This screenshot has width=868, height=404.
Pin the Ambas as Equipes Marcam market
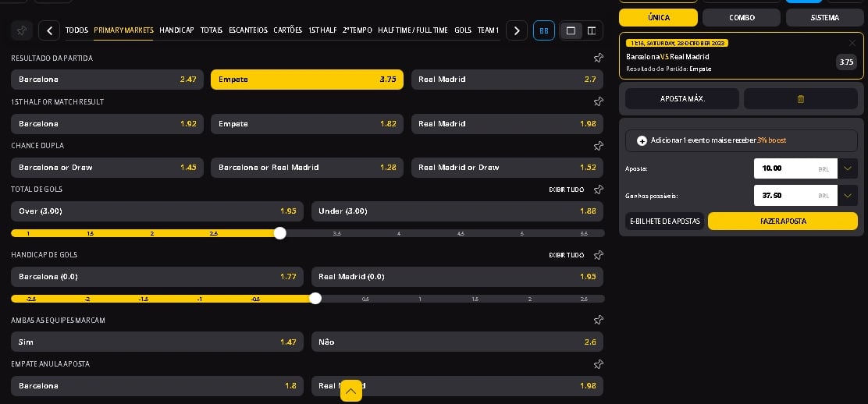tap(598, 320)
